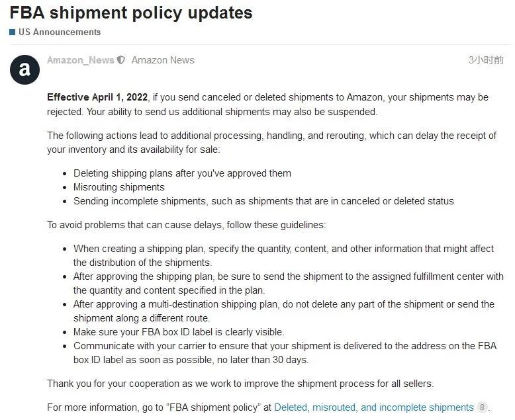Click the Amazon_News avatar icon
Viewport: 515px width, 420px height.
coord(24,69)
